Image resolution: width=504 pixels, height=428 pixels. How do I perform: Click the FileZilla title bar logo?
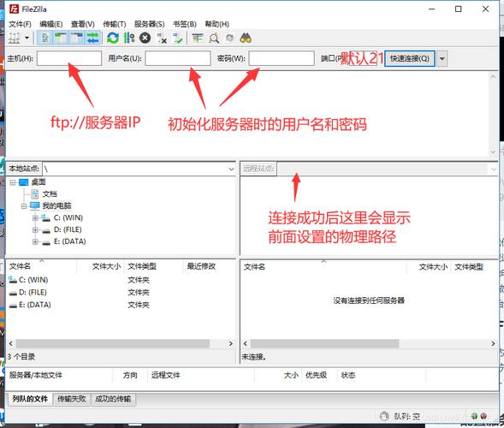(15, 9)
